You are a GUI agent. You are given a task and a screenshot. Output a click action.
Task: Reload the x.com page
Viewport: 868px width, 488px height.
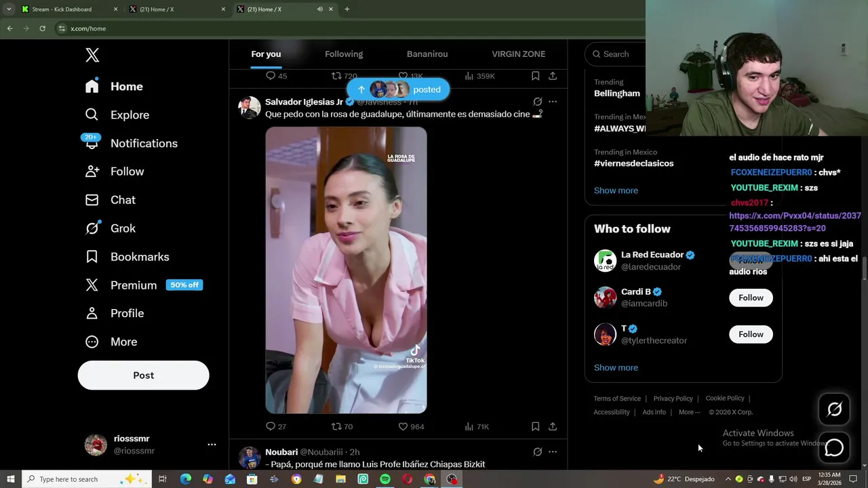(x=42, y=28)
